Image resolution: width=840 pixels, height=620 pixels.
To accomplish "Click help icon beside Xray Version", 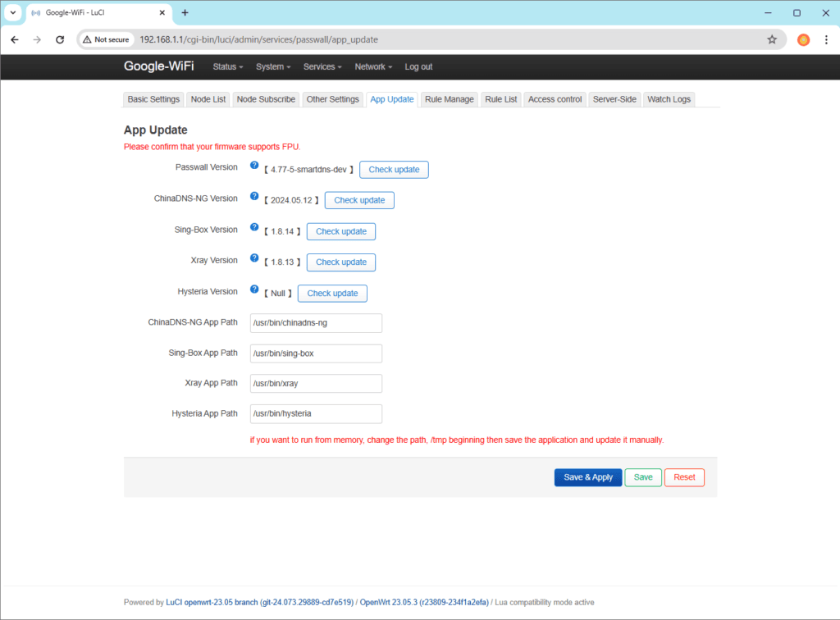I will [x=254, y=258].
